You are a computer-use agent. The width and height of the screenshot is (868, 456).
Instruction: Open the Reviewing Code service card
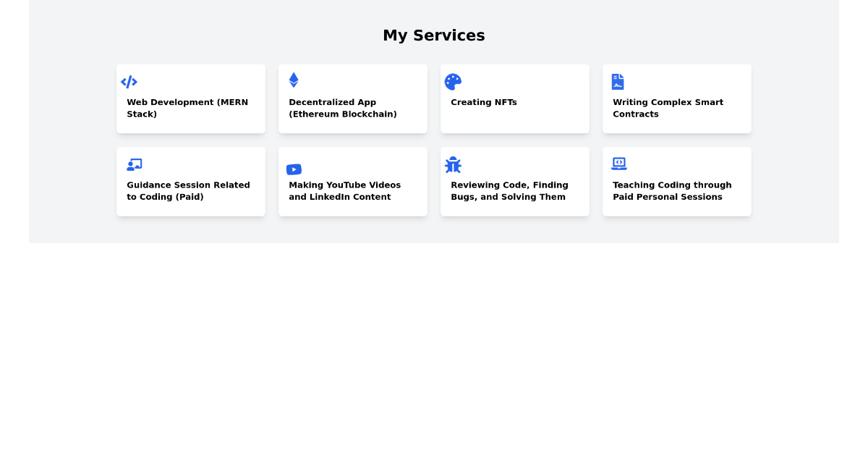514,181
